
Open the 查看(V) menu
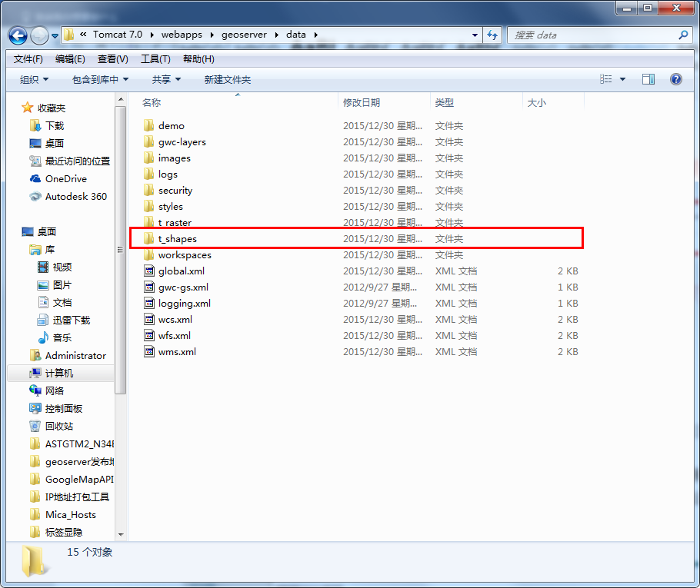click(x=113, y=59)
